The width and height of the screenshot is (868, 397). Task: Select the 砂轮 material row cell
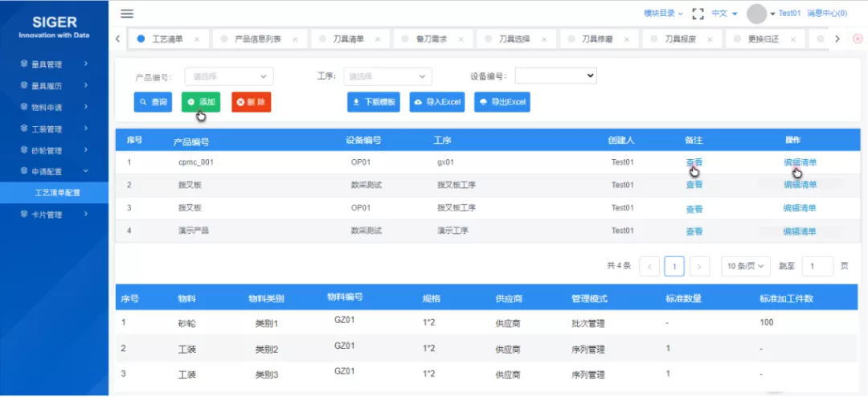point(187,322)
